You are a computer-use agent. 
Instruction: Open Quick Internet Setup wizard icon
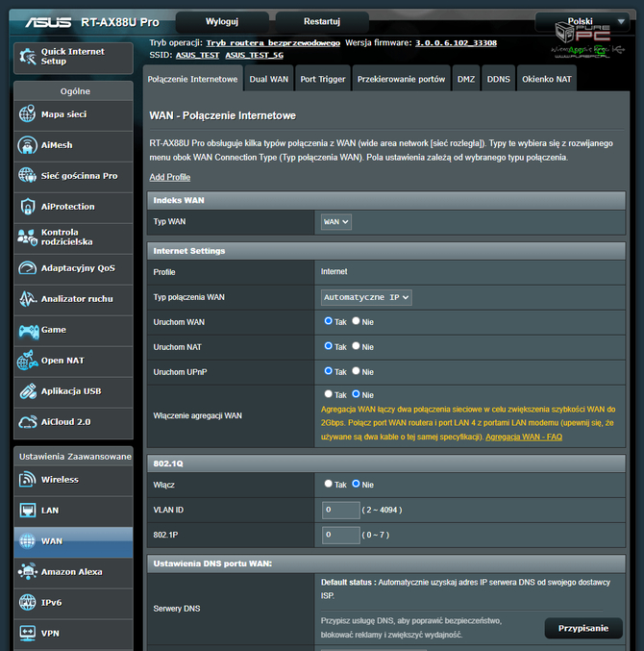[28, 57]
